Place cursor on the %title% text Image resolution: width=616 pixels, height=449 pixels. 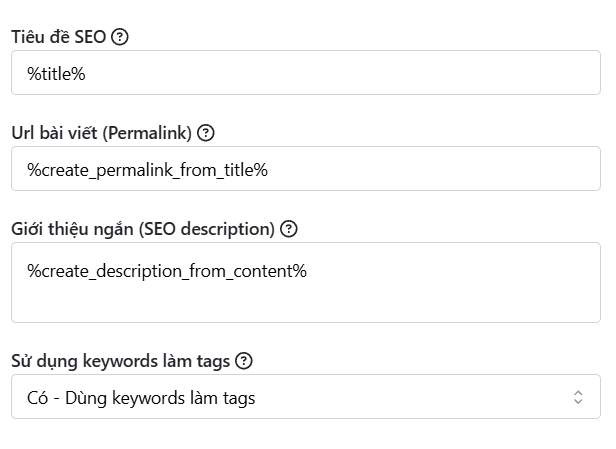56,74
